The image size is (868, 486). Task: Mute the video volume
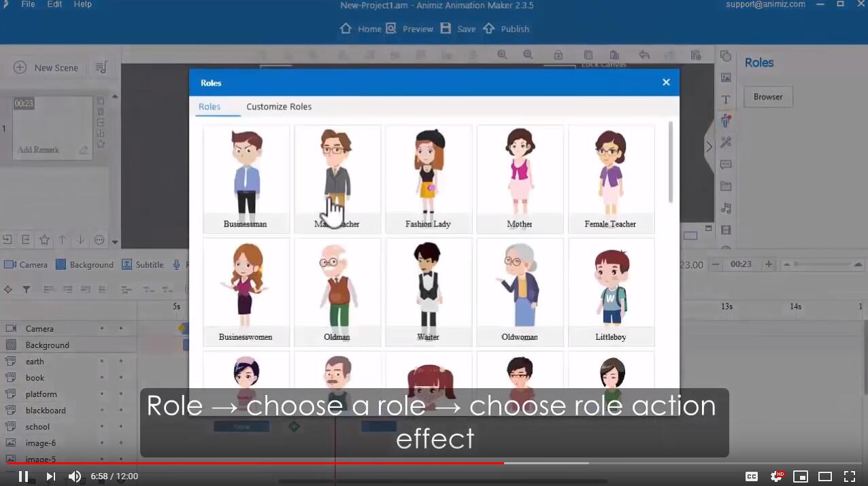tap(75, 476)
